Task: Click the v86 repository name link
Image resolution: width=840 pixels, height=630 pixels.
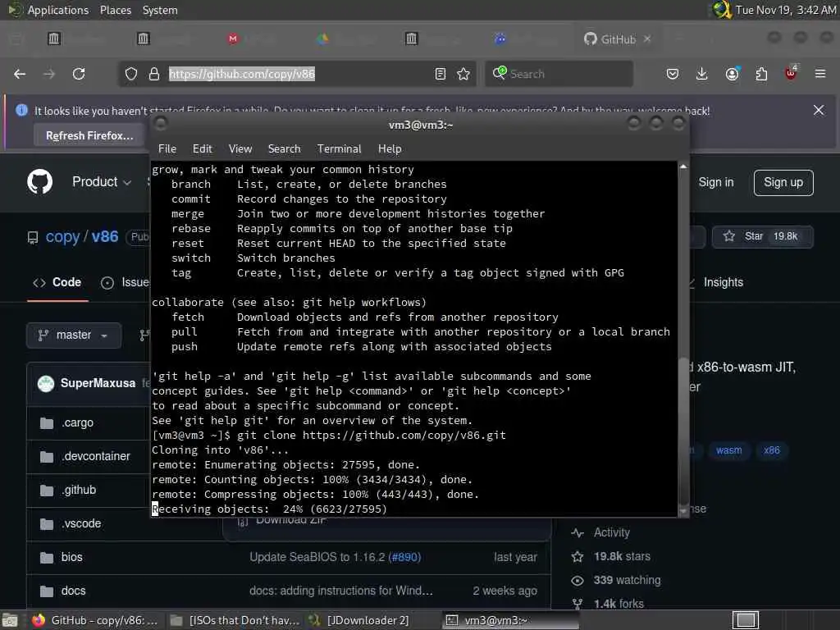Action: (x=105, y=237)
